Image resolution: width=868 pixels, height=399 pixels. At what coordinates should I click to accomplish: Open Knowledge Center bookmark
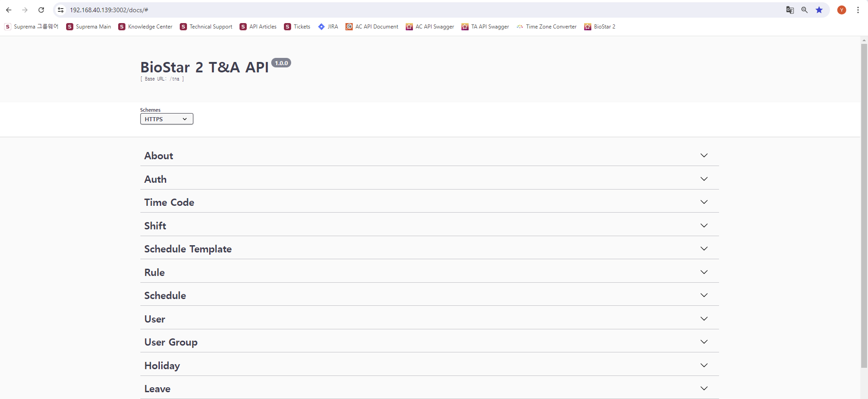145,27
